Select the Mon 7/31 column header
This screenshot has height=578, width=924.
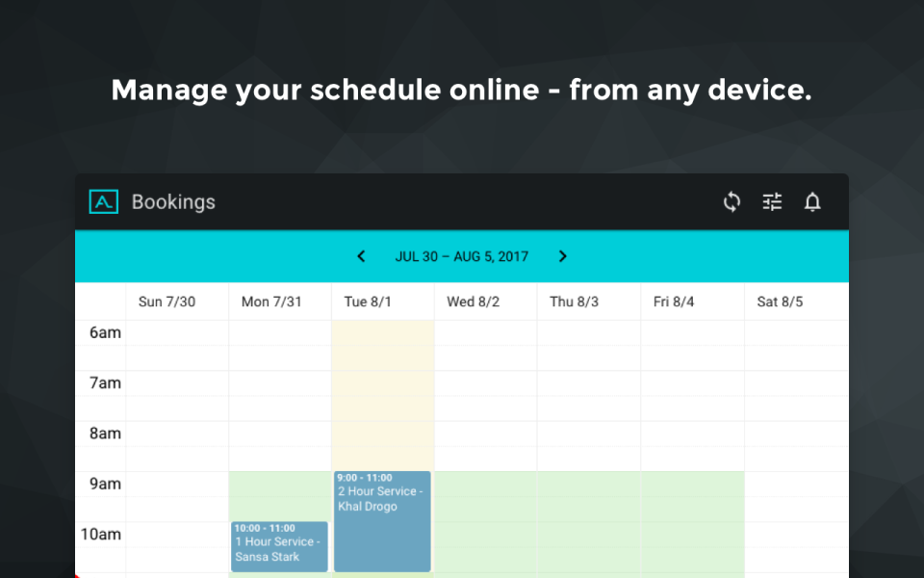[271, 302]
